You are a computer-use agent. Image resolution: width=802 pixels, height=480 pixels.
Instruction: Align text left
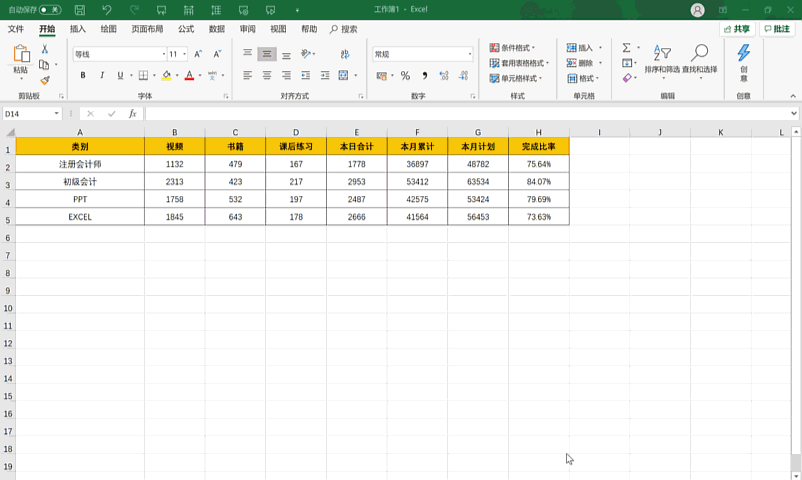click(x=248, y=75)
